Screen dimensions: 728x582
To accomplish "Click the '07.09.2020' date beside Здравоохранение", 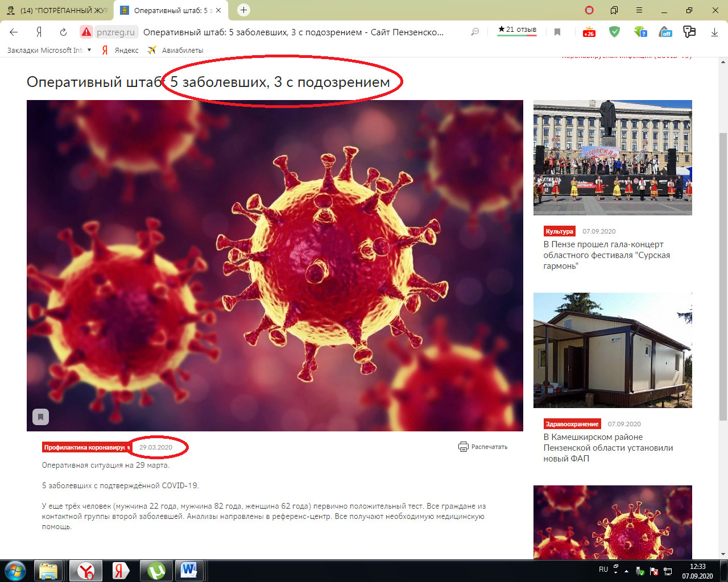I will pyautogui.click(x=624, y=424).
